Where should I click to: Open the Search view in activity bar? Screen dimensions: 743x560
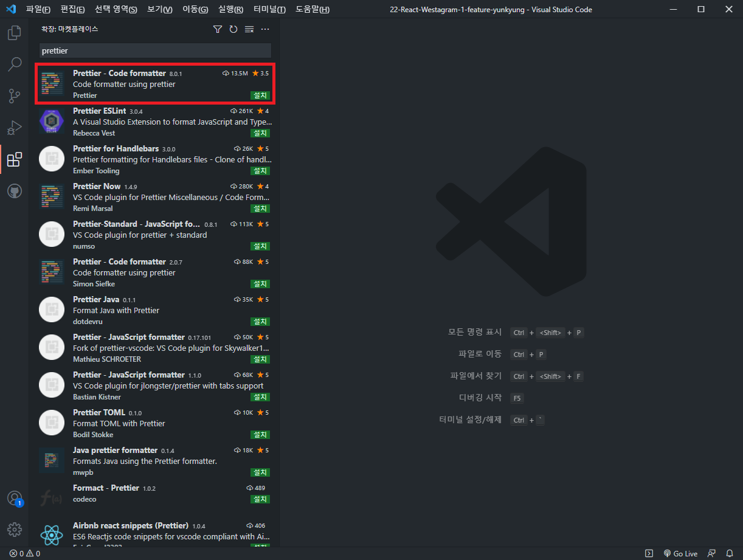coord(14,64)
